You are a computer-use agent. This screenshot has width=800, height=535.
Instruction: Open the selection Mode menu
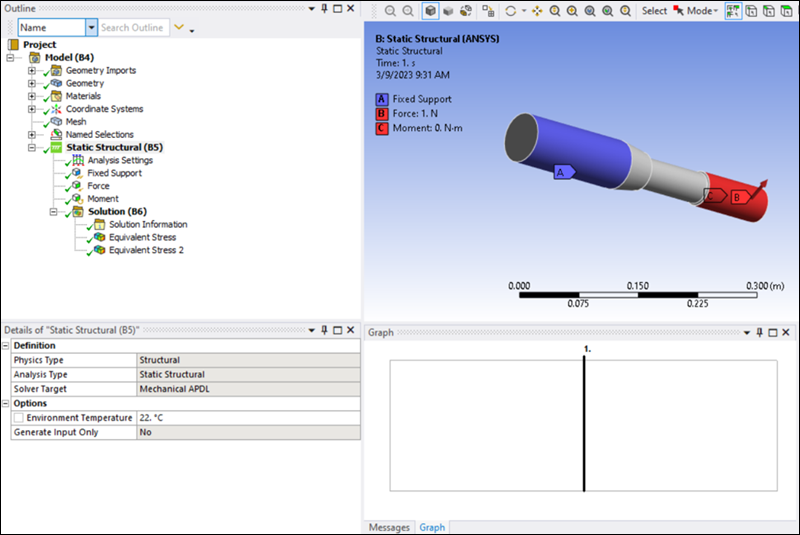tap(699, 11)
